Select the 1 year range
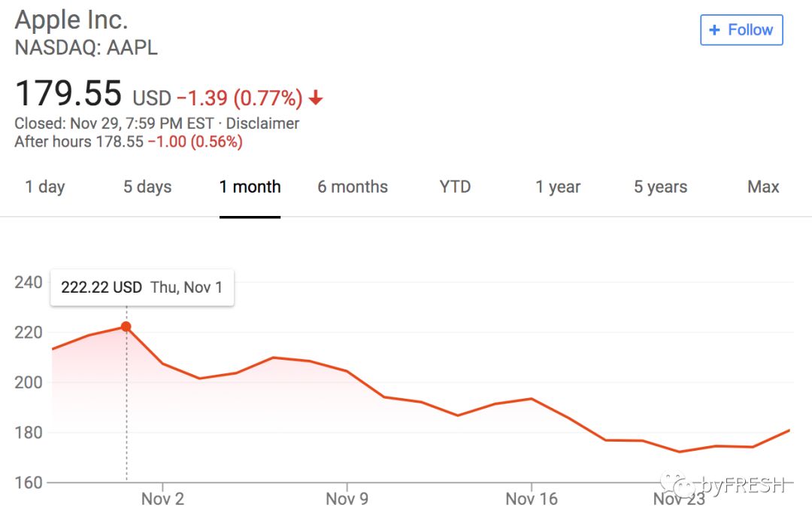Screen dimensions: 812x523 [x=558, y=187]
